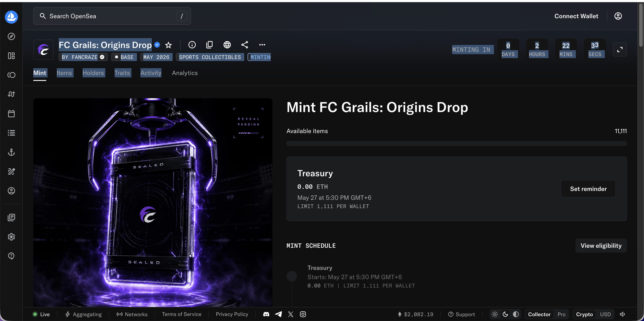This screenshot has height=321, width=644.
Task: Select Crypto currency display
Action: click(584, 314)
